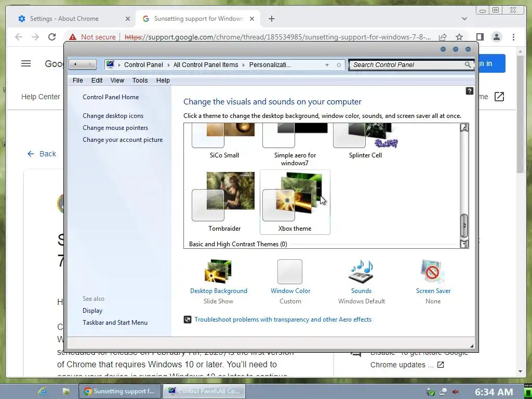Open Change your account picture link

click(x=123, y=140)
